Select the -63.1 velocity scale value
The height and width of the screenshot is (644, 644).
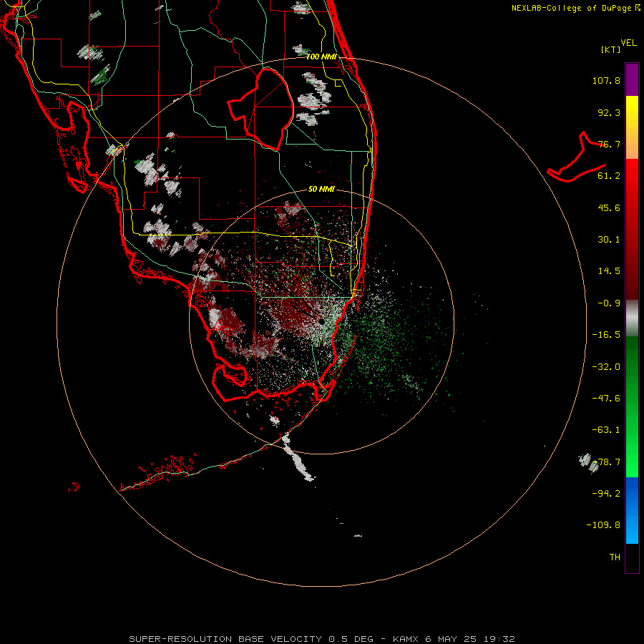tap(606, 430)
